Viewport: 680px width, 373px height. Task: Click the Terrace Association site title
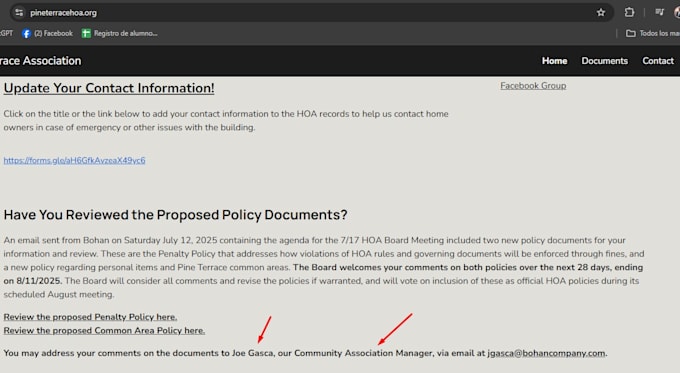coord(40,61)
